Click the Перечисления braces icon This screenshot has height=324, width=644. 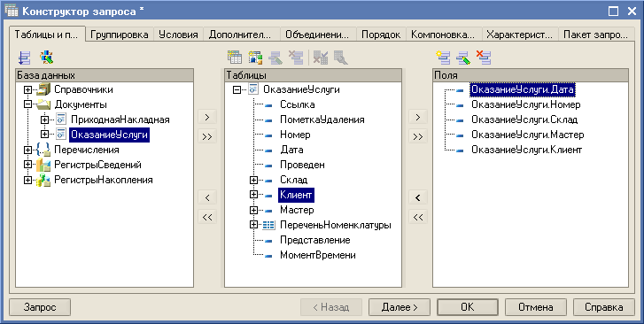[x=43, y=150]
